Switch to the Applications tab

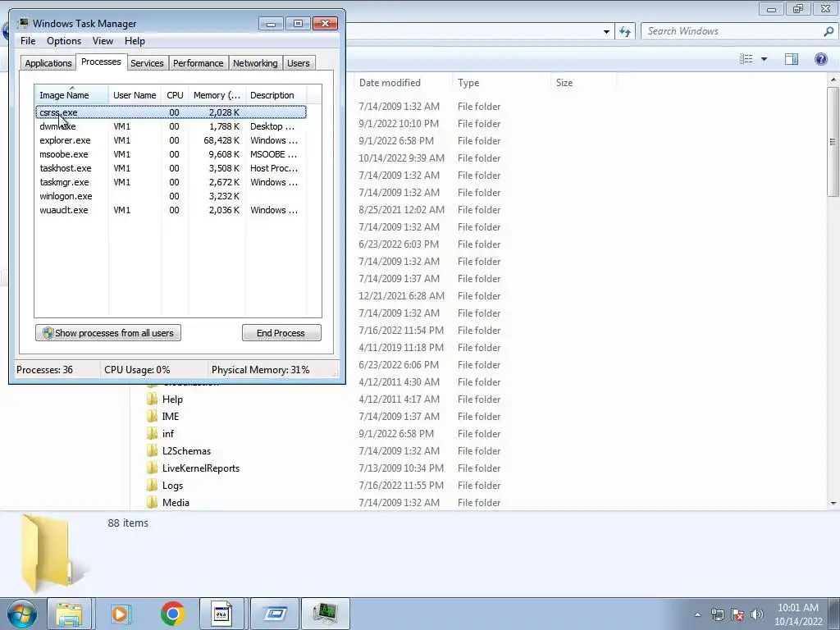[x=48, y=63]
